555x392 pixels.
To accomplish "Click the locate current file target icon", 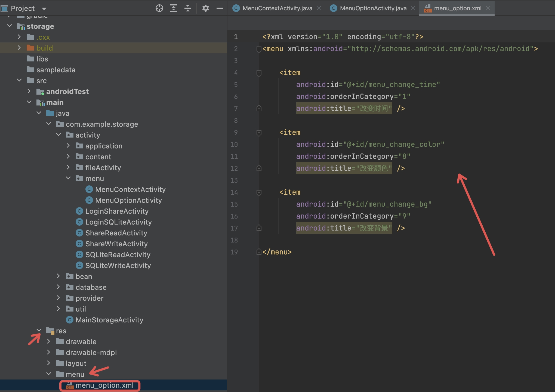I will click(159, 8).
